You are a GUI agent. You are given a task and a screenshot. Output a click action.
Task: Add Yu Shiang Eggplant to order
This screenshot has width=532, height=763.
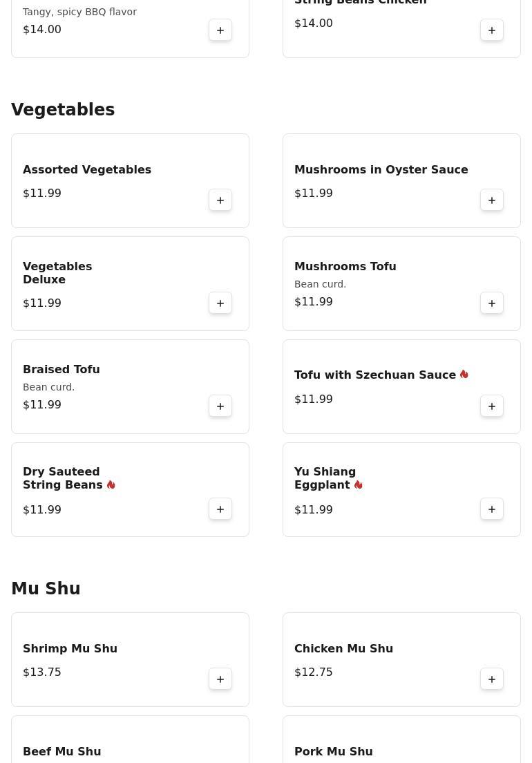click(492, 509)
